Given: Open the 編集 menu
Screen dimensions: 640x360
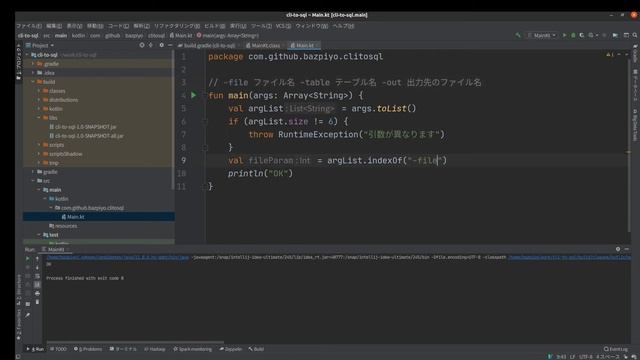Looking at the screenshot, I should [x=53, y=26].
